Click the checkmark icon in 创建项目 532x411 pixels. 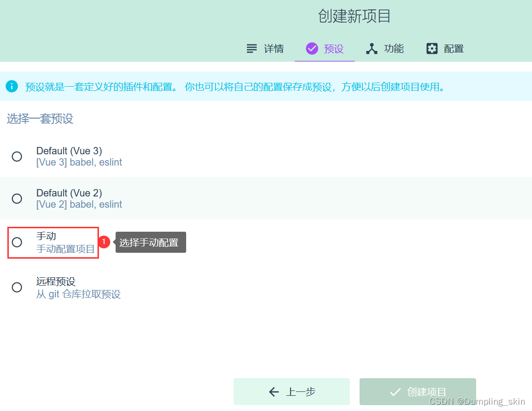click(395, 392)
